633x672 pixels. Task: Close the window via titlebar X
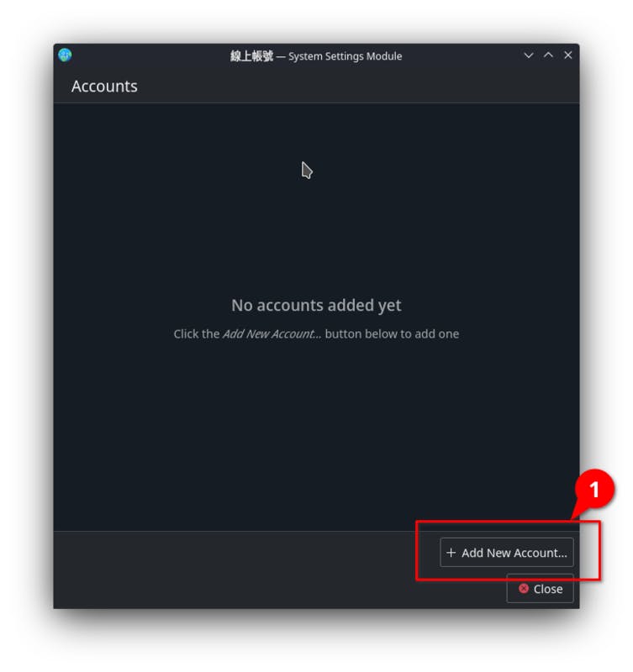[x=567, y=55]
